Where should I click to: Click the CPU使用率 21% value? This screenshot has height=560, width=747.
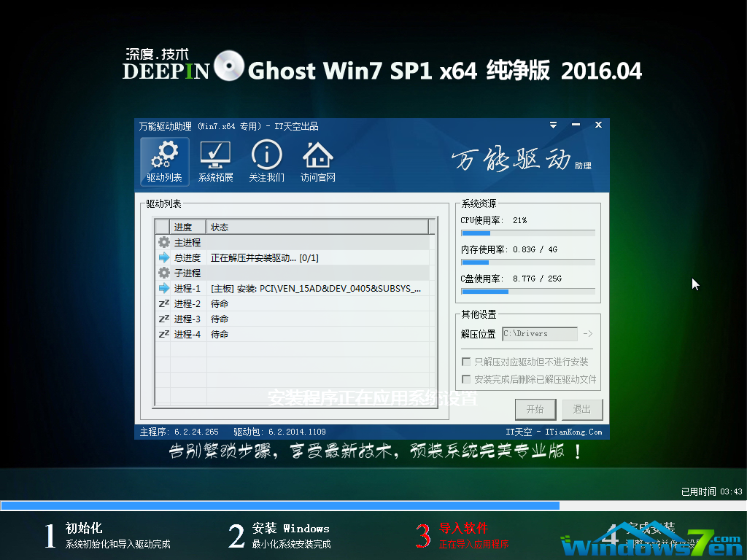point(519,220)
